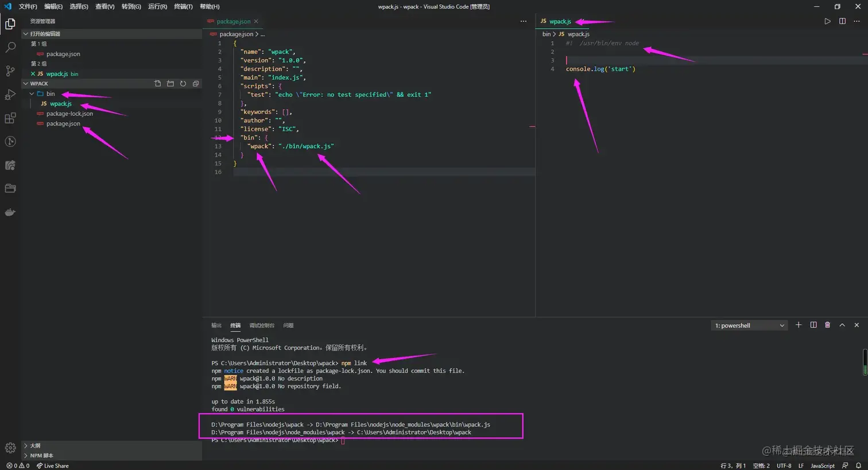
Task: Change the line and column position indicator
Action: point(733,465)
